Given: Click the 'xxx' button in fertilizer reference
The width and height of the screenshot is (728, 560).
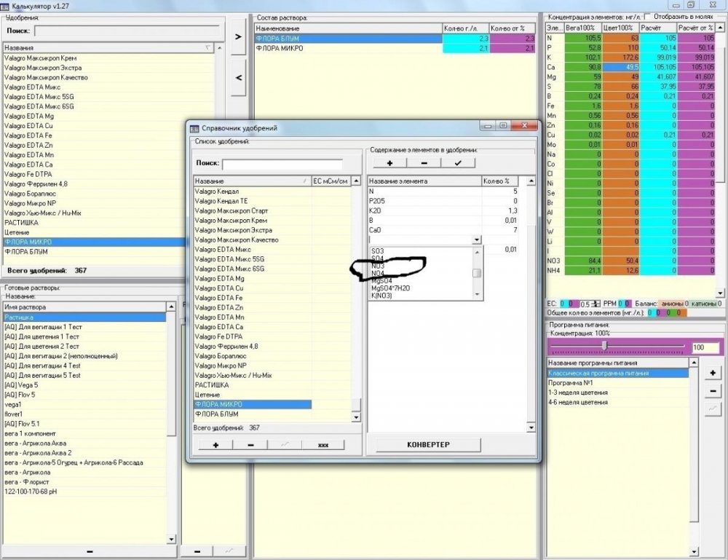Looking at the screenshot, I should pyautogui.click(x=323, y=445).
